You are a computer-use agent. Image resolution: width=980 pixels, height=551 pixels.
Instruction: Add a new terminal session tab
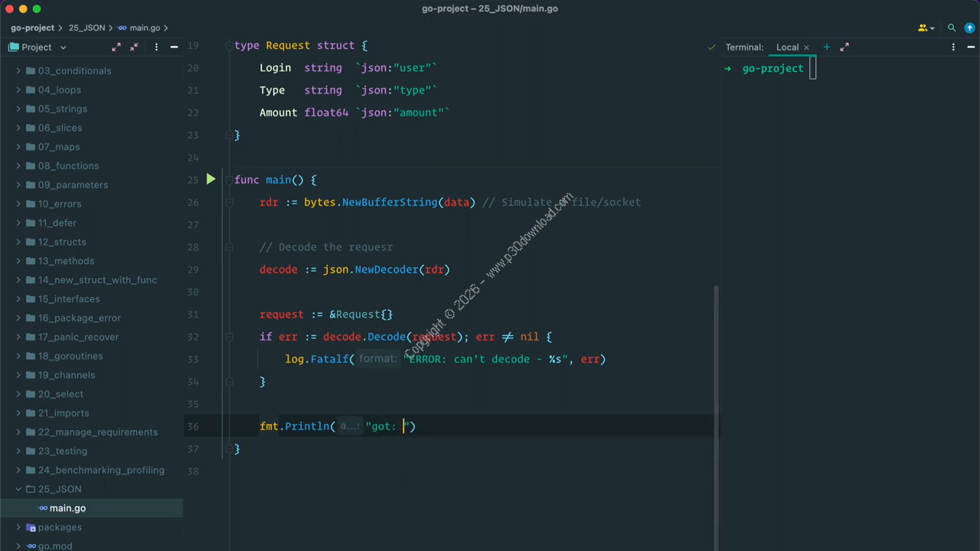click(826, 47)
